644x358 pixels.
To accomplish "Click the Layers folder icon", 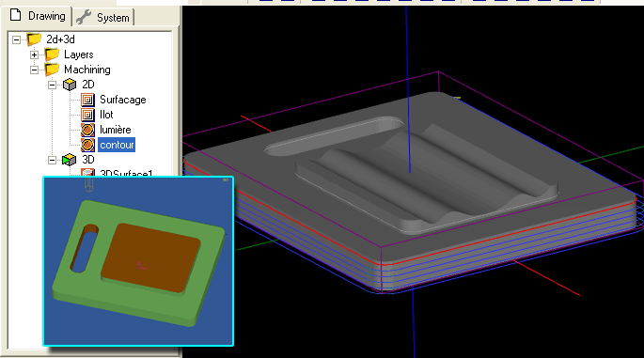I will (x=52, y=54).
